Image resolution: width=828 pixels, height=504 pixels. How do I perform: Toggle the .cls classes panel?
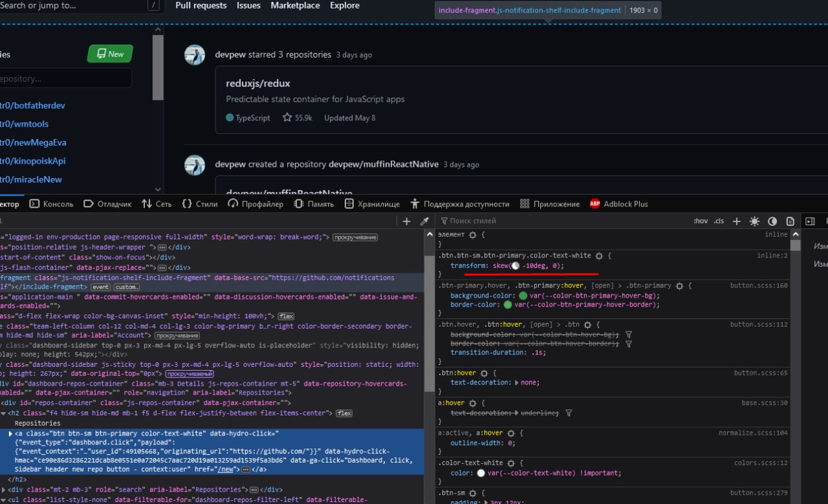[719, 221]
